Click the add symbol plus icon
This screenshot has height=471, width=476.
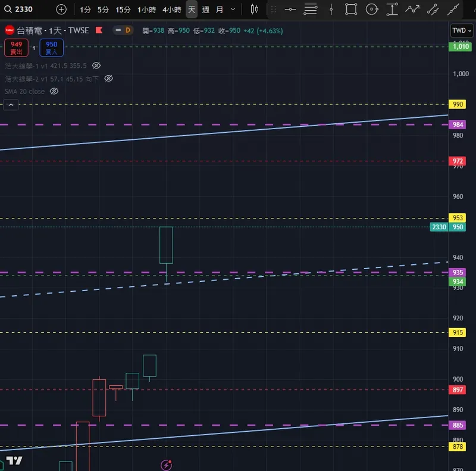(61, 10)
